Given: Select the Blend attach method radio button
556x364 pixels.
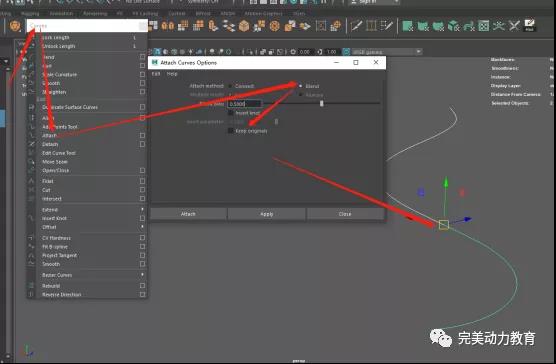Looking at the screenshot, I should pyautogui.click(x=301, y=86).
